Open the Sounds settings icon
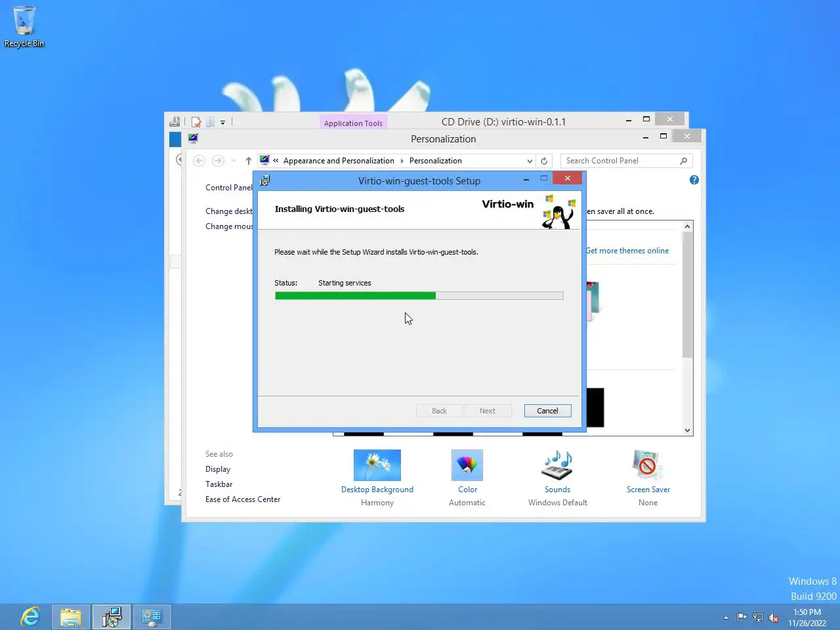The width and height of the screenshot is (840, 630). tap(557, 465)
